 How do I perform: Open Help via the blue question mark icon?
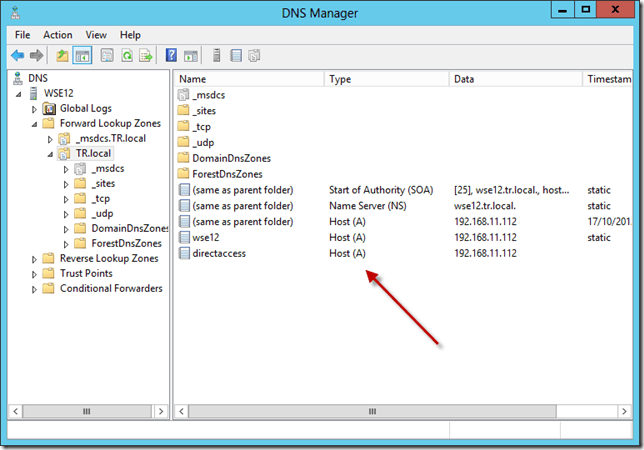[x=171, y=55]
